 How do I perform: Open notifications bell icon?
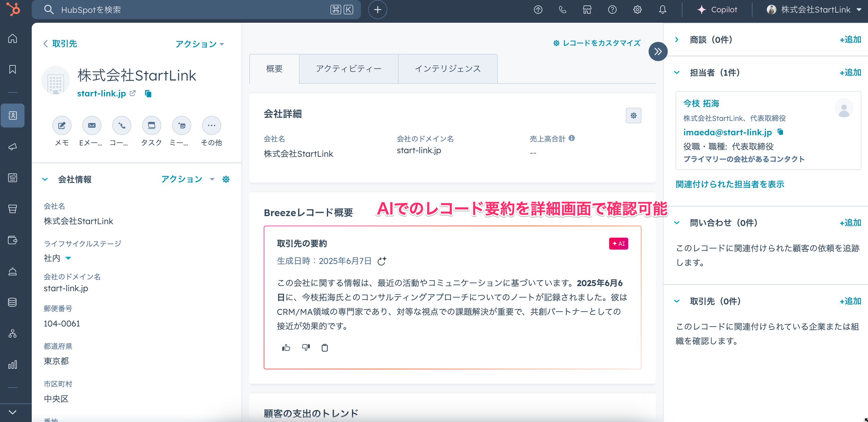click(x=662, y=10)
